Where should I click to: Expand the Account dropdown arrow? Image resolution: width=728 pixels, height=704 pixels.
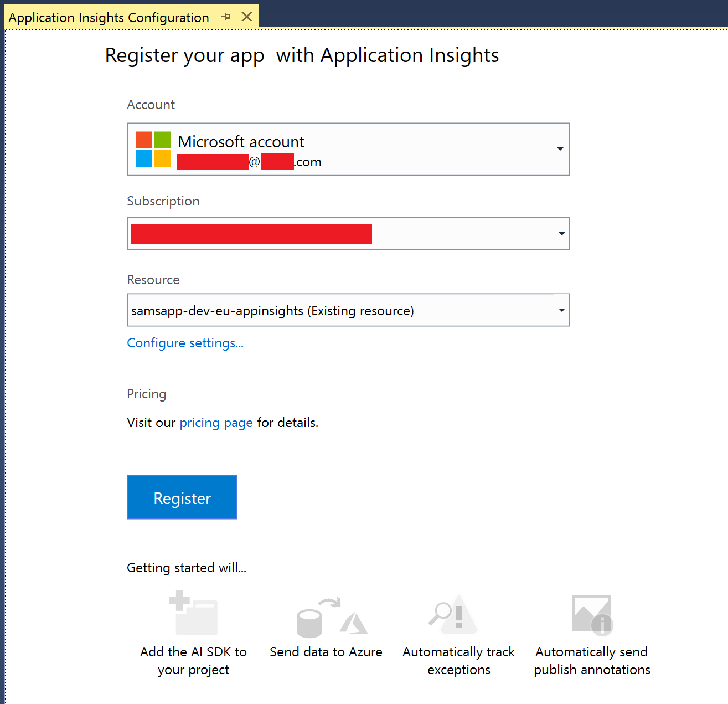point(560,149)
